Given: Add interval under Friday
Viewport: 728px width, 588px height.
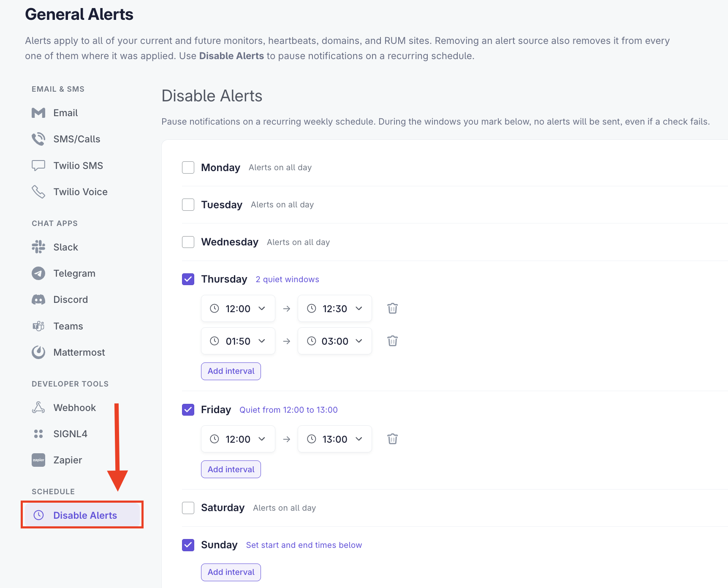Looking at the screenshot, I should pyautogui.click(x=231, y=469).
